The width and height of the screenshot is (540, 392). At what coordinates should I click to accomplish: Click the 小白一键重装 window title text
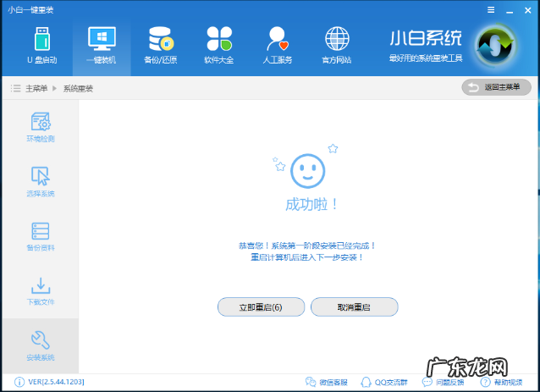[x=30, y=9]
